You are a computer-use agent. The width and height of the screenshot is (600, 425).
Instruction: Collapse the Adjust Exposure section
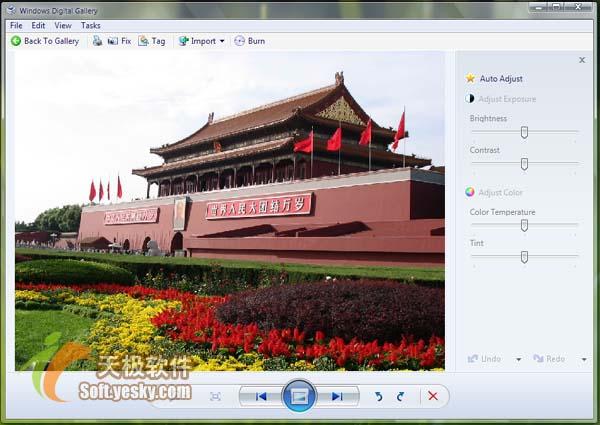501,99
